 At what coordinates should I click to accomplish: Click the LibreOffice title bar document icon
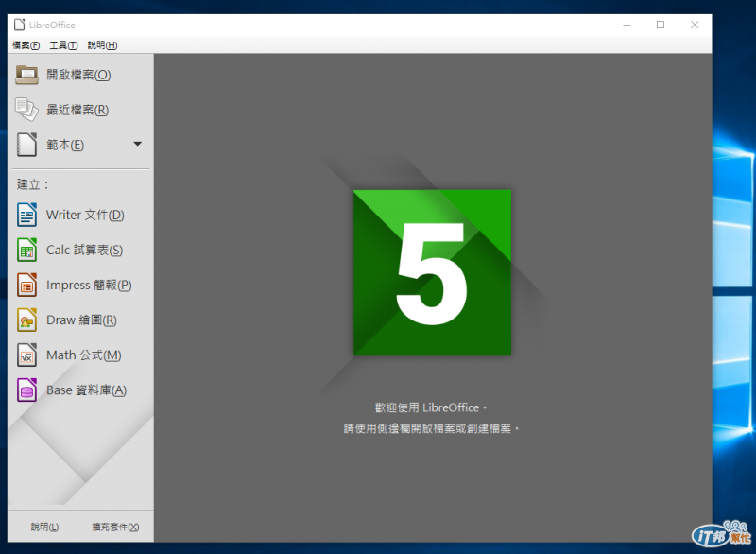(x=19, y=25)
